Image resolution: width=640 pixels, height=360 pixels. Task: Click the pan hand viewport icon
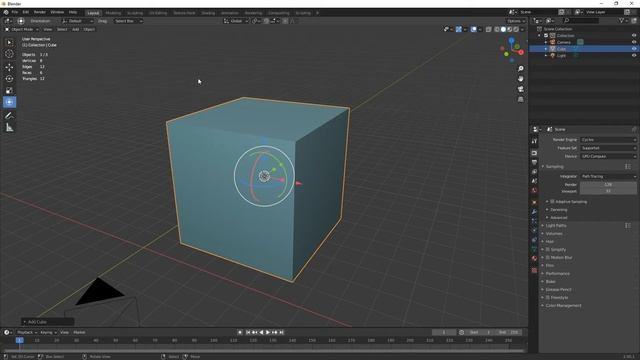tap(520, 79)
